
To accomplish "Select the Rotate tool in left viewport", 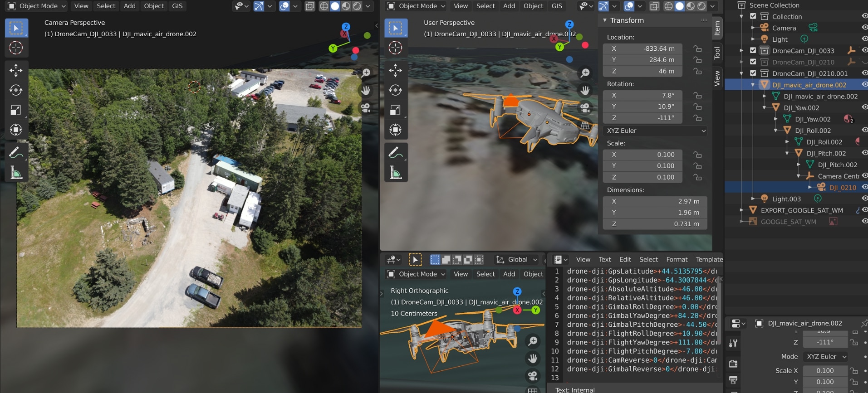I will tap(16, 90).
